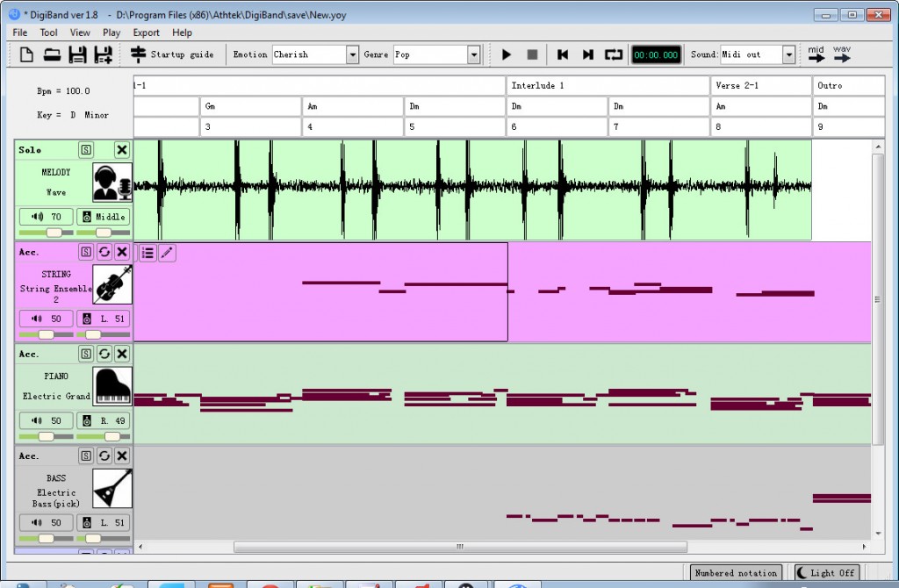Click the playback time display
Image resolution: width=899 pixels, height=588 pixels.
coord(656,54)
